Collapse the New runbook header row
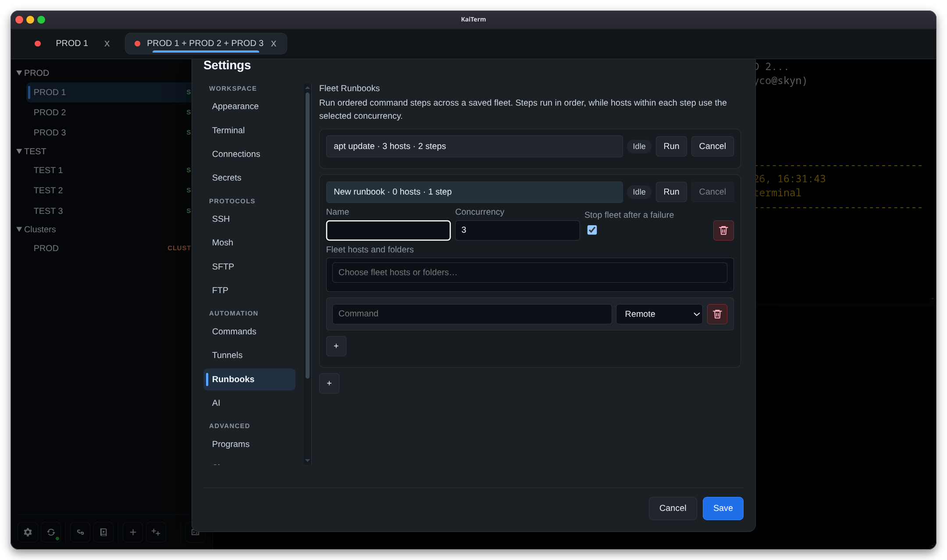This screenshot has height=560, width=947. point(474,192)
